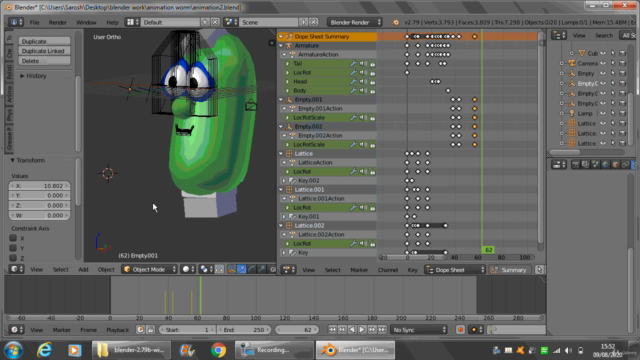Viewport: 640px width, 360px height.
Task: Open the Render menu
Action: point(58,22)
